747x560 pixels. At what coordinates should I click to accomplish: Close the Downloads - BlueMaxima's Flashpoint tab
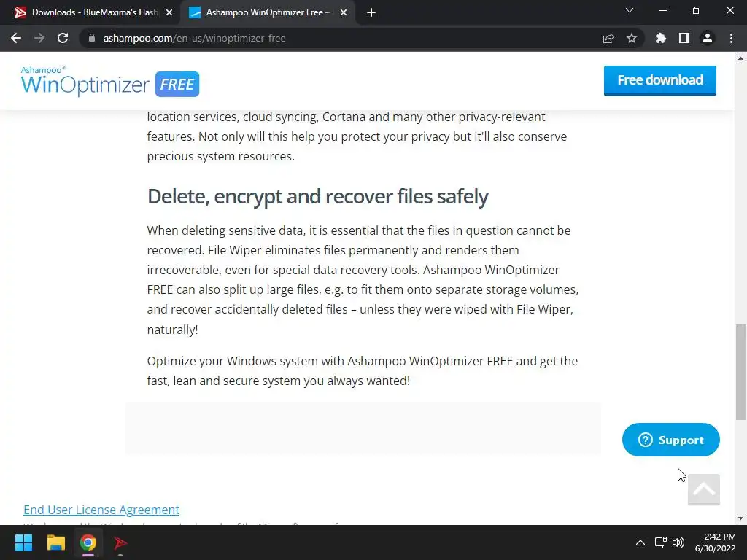pos(169,12)
